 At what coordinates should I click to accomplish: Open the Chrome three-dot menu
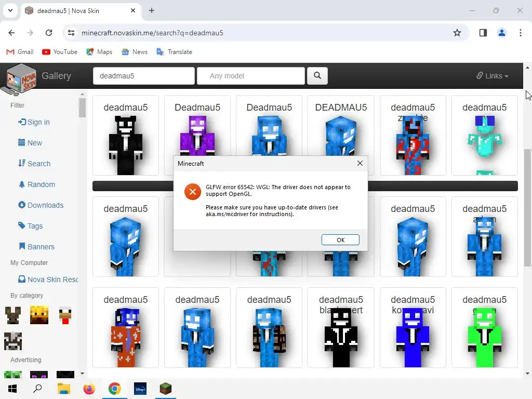point(520,33)
